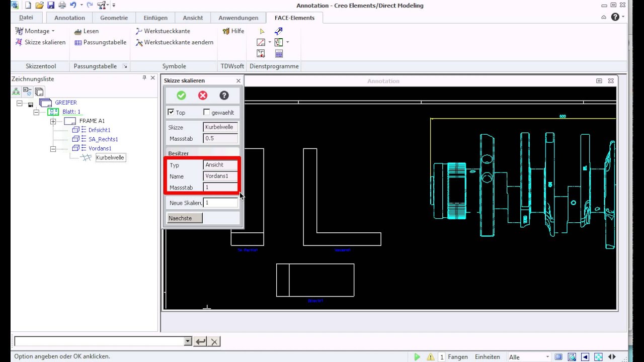644x362 pixels.
Task: Click Werkstueckkante aendern in the ribbon
Action: click(x=175, y=42)
